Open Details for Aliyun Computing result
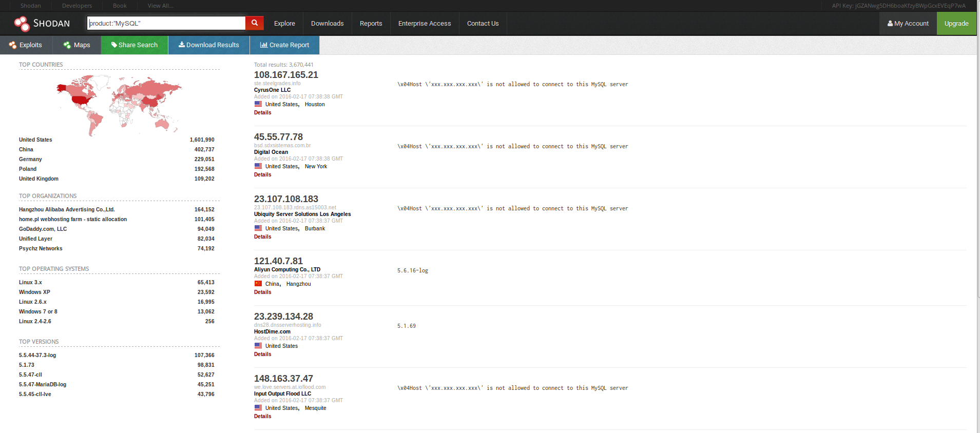Viewport: 980px width, 433px height. (262, 292)
